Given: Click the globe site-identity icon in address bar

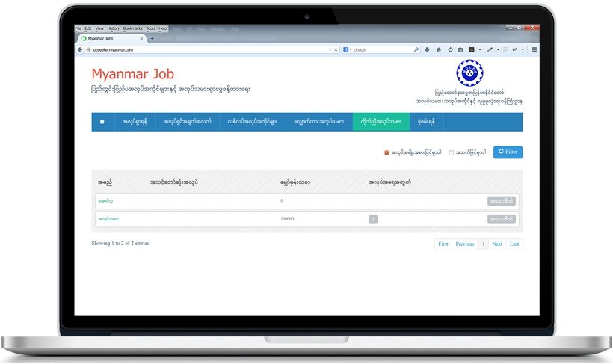Looking at the screenshot, I should 88,49.
